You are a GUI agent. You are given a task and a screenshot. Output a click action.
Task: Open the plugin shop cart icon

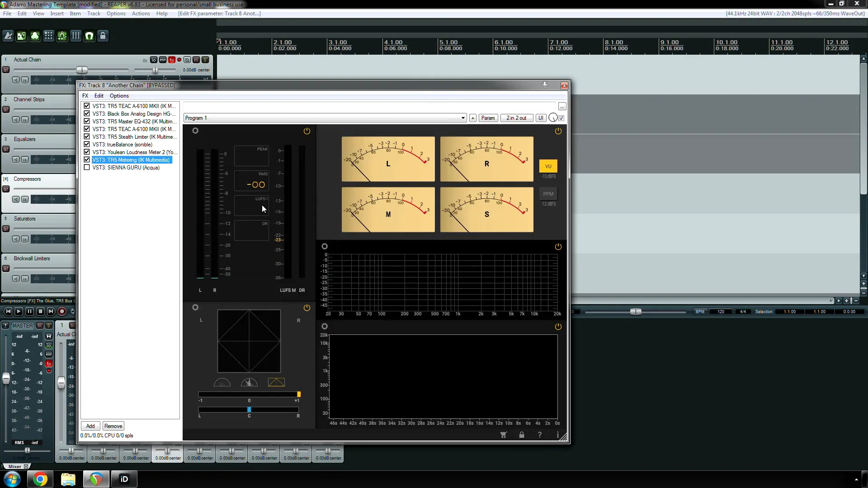tap(504, 435)
